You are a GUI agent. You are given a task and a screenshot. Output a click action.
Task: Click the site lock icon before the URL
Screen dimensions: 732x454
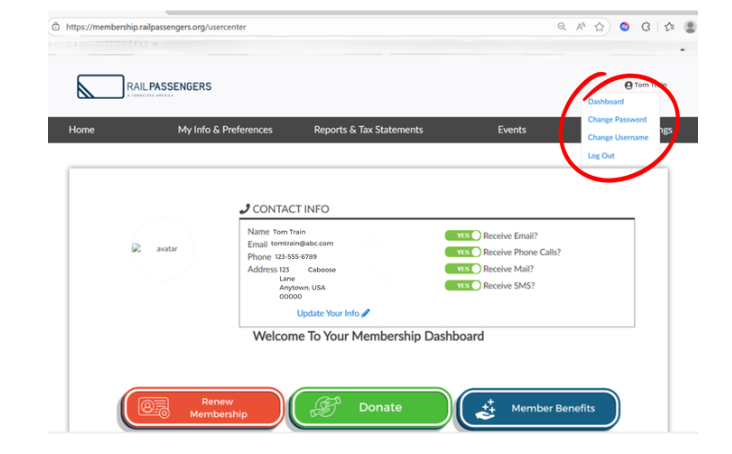56,27
